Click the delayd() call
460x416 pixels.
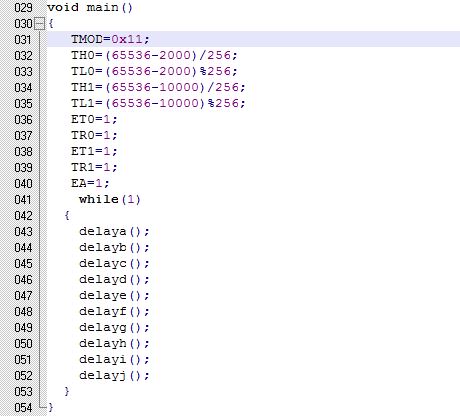114,279
